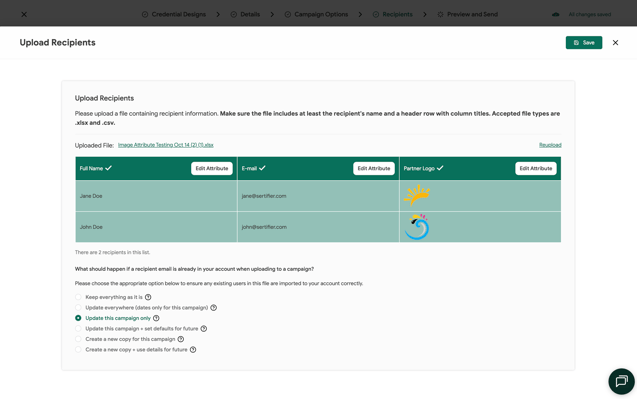This screenshot has height=399, width=637.
Task: Select Create a new copy + use details
Action: 78,349
